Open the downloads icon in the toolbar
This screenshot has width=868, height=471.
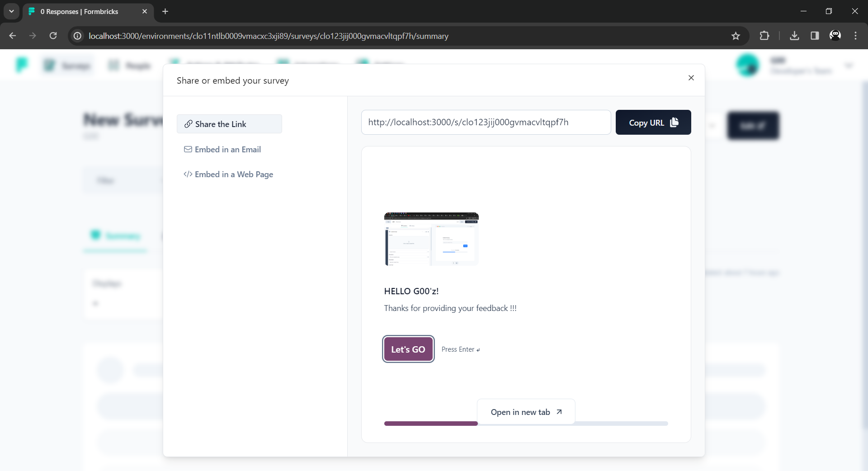795,36
